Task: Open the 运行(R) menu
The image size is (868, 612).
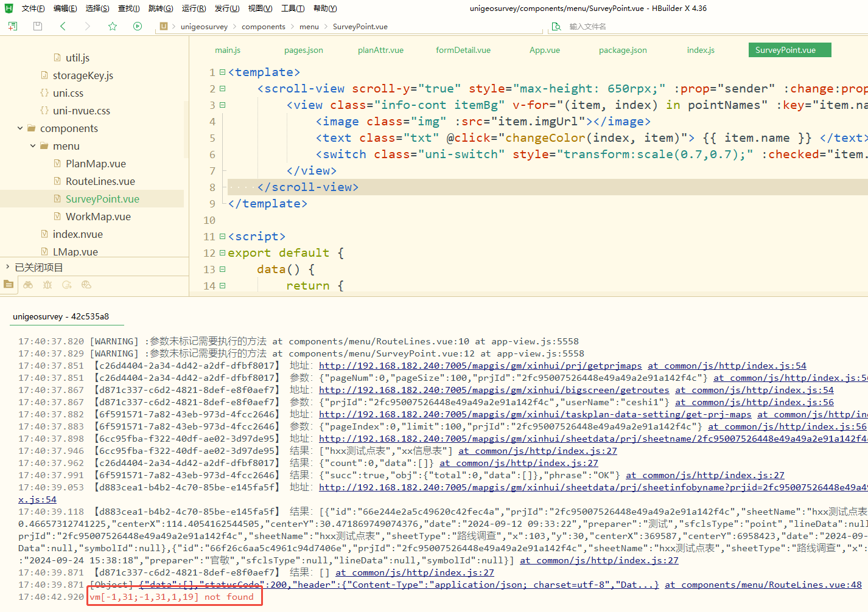Action: pos(194,8)
